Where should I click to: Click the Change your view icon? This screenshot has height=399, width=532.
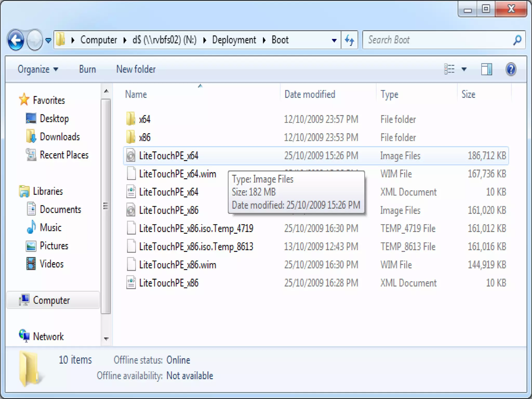pyautogui.click(x=449, y=69)
